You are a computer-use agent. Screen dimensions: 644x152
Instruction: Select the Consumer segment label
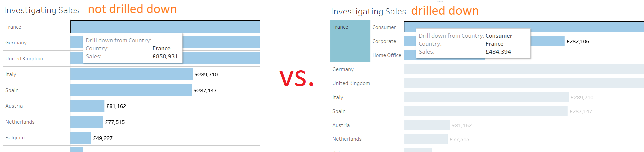point(384,27)
